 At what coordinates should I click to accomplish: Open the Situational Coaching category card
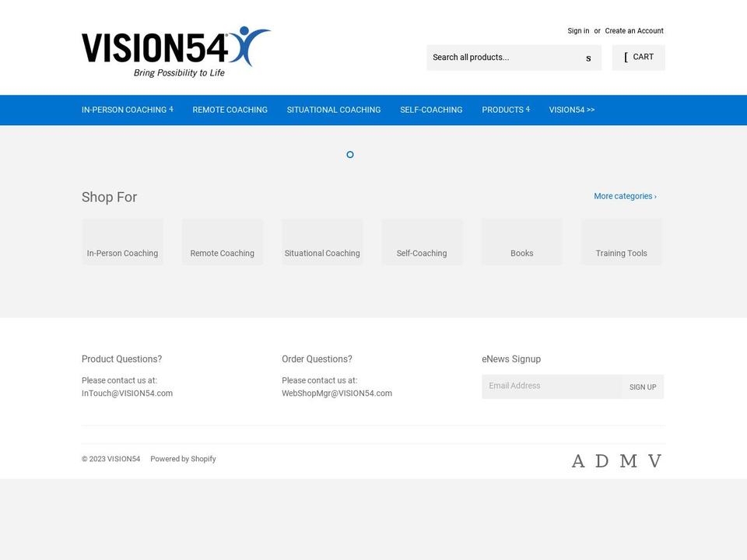[x=322, y=242]
